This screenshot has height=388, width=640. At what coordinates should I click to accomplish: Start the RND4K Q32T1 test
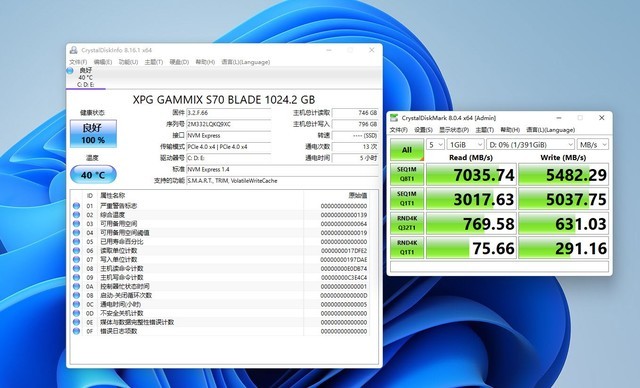pyautogui.click(x=407, y=223)
